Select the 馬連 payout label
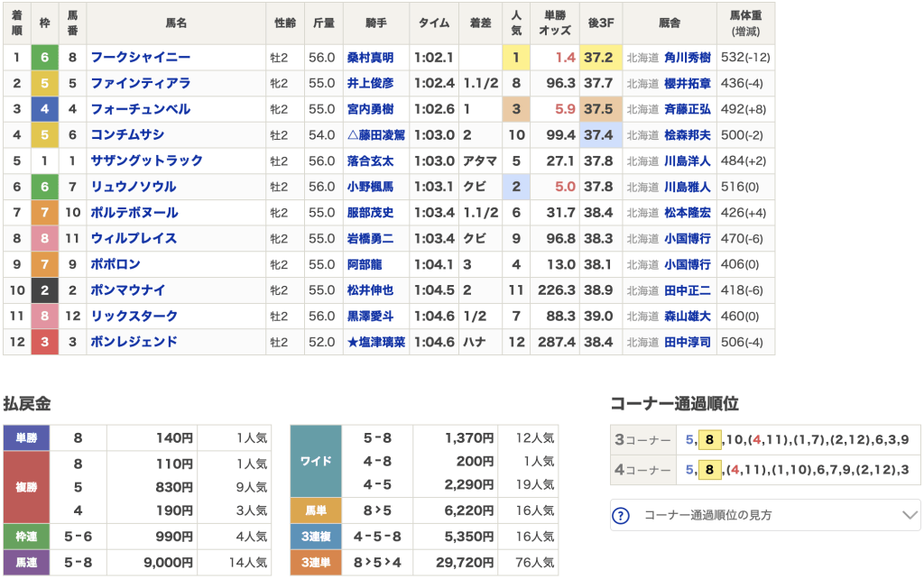924x579 pixels. coord(26,563)
